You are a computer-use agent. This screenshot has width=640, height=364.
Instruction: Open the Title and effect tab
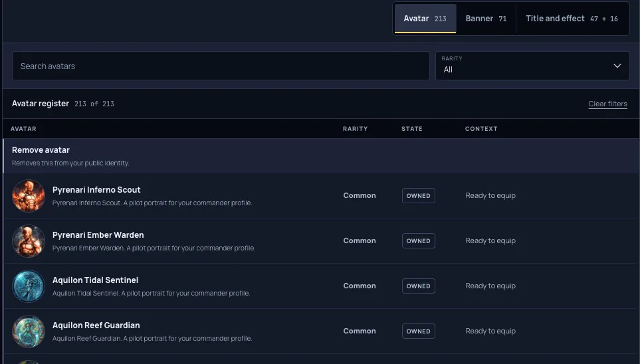(572, 19)
